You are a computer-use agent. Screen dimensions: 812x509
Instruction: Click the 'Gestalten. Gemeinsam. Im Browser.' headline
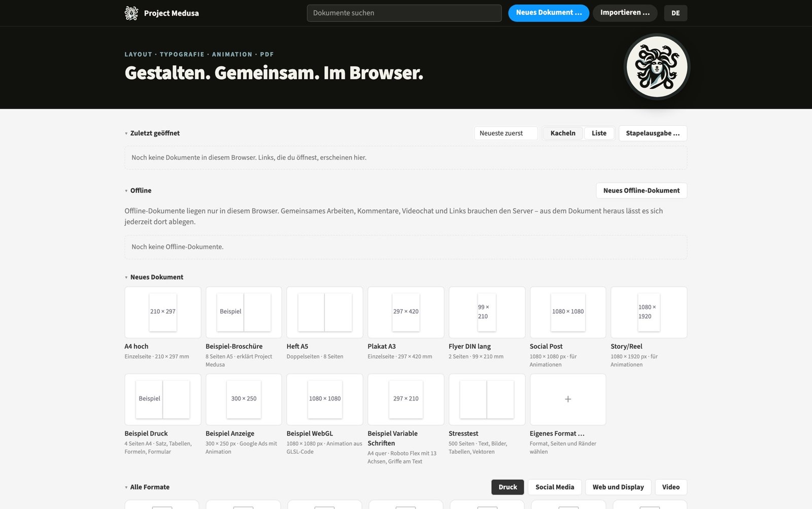tap(274, 73)
